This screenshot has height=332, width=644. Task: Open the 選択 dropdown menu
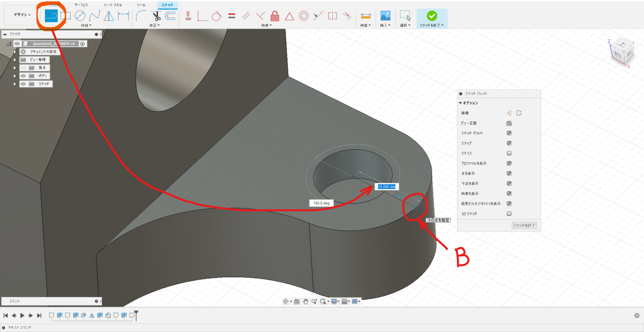[x=405, y=25]
